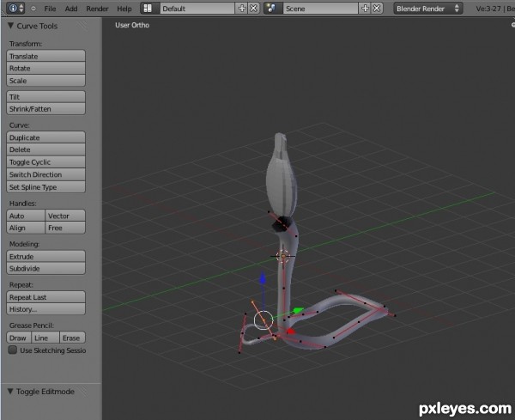Click the red X-axis manipulator arrow

coord(290,332)
